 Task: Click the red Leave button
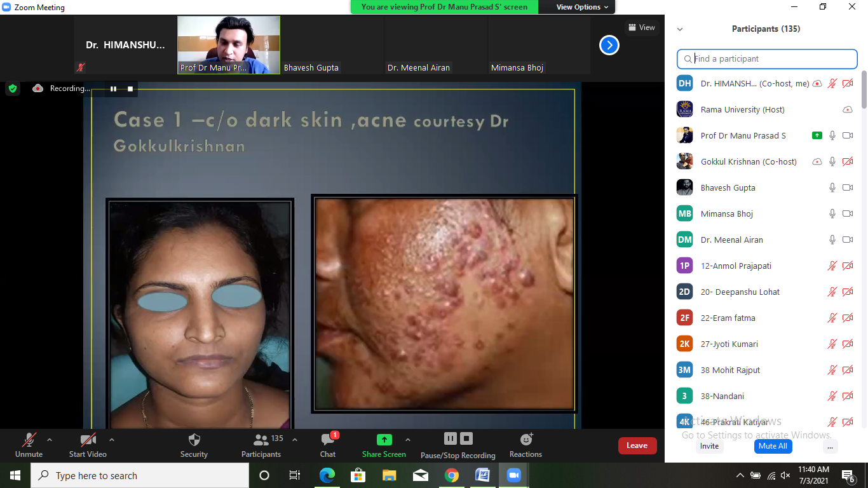(x=637, y=445)
